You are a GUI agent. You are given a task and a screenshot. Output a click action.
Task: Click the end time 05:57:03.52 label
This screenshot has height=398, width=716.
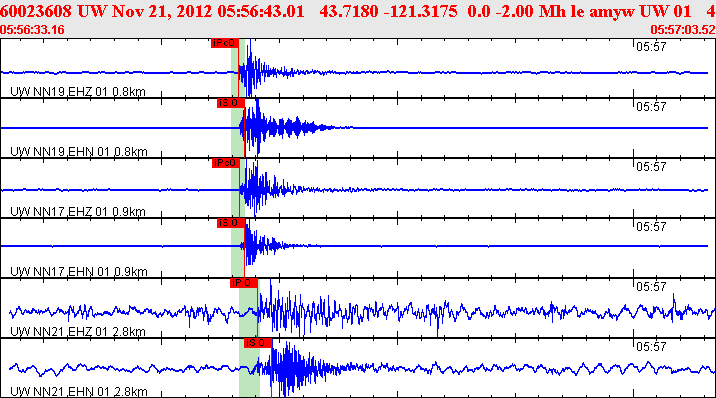coord(683,30)
